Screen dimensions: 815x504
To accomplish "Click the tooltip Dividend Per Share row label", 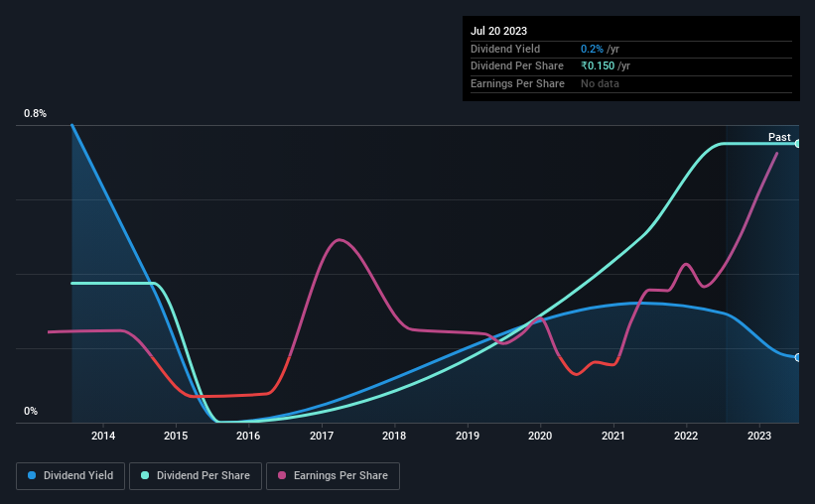I will pyautogui.click(x=517, y=66).
